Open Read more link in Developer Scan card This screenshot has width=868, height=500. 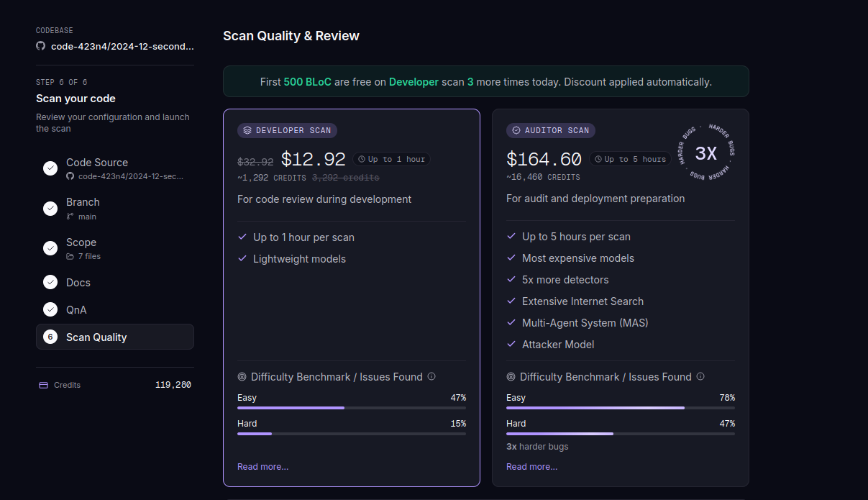pos(262,467)
